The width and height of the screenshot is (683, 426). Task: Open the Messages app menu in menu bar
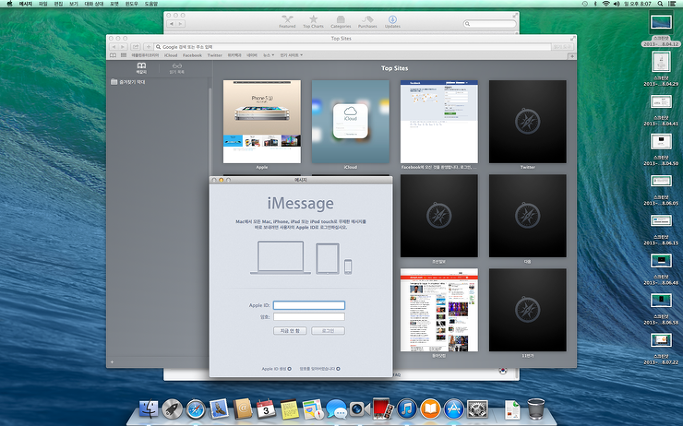[x=26, y=3]
